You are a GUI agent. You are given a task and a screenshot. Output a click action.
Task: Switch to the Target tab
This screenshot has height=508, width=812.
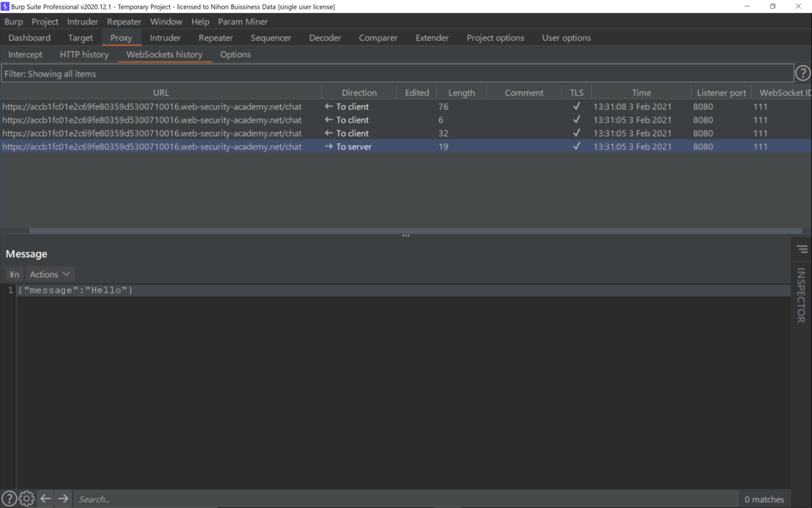81,38
